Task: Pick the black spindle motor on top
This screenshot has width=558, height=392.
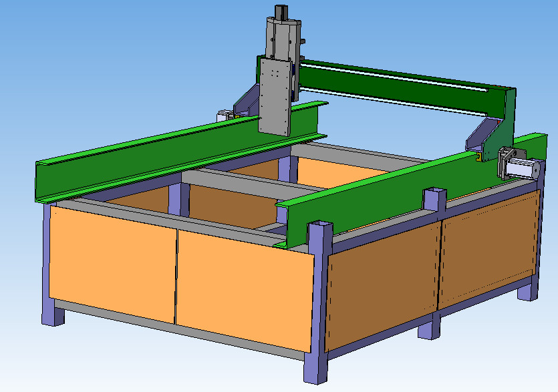Action: (x=281, y=11)
